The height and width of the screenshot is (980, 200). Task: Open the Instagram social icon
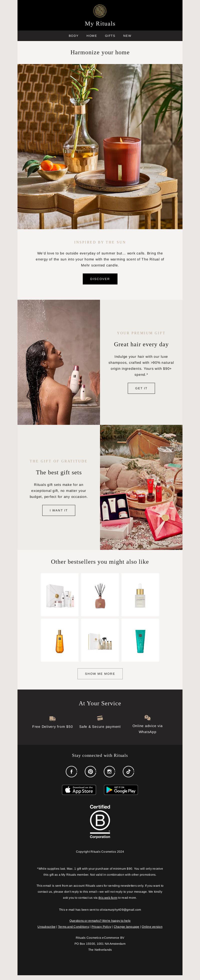coord(109,772)
